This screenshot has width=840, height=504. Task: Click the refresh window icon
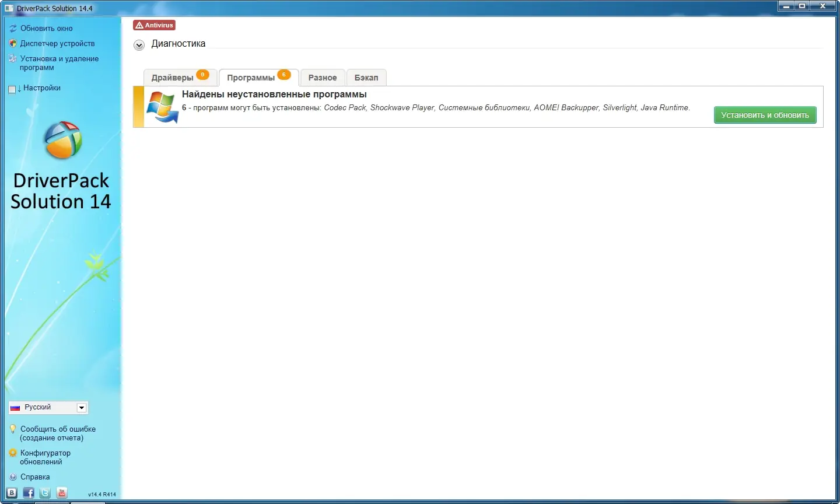(13, 28)
